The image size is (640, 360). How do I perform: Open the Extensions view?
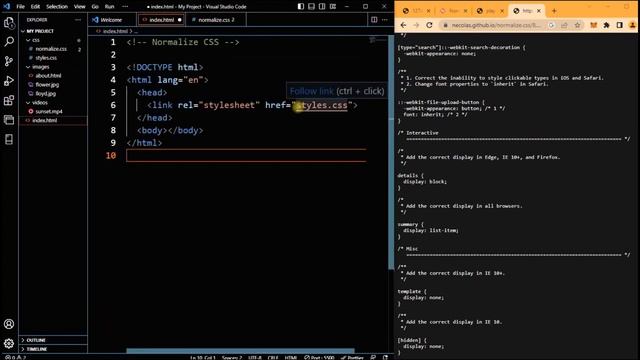[x=9, y=100]
